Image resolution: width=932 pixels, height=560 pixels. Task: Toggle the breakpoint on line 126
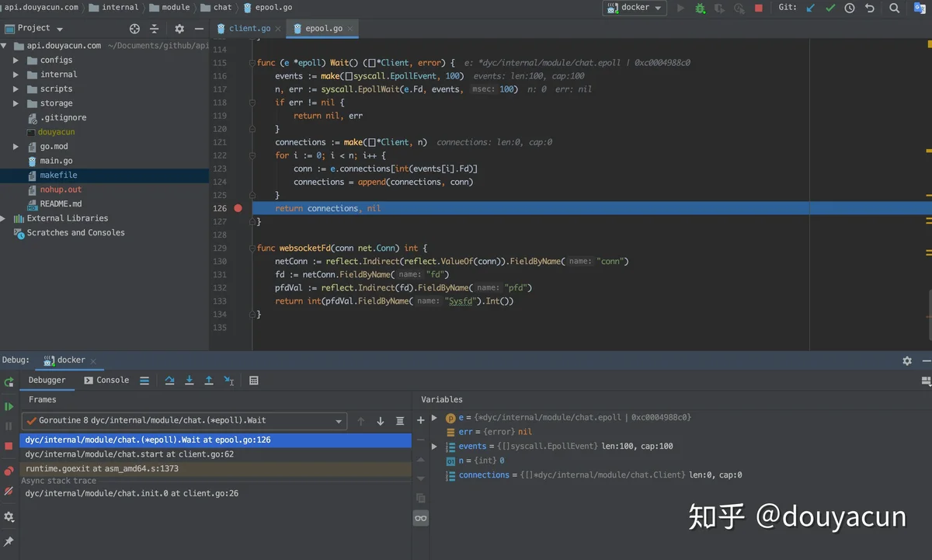point(238,208)
